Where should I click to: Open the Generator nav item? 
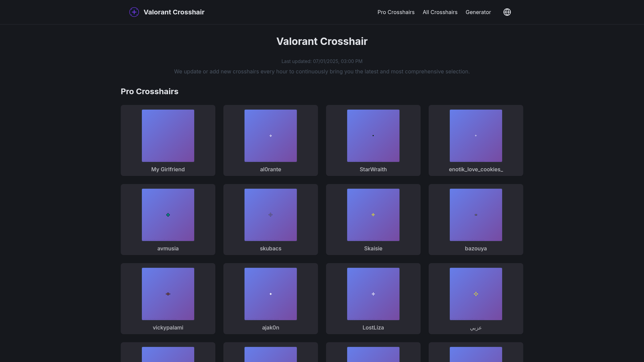[478, 12]
